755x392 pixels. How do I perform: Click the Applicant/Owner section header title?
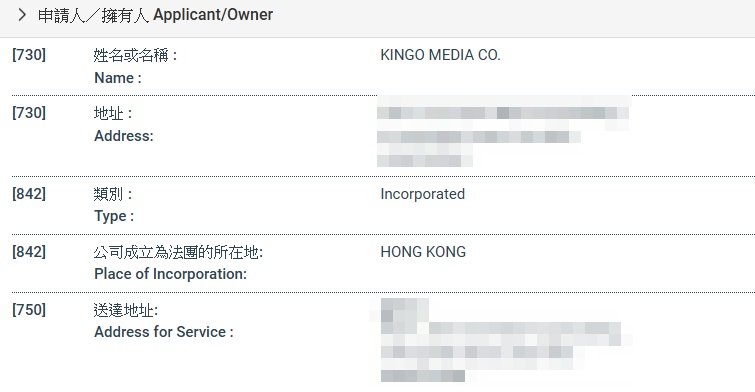coord(156,15)
